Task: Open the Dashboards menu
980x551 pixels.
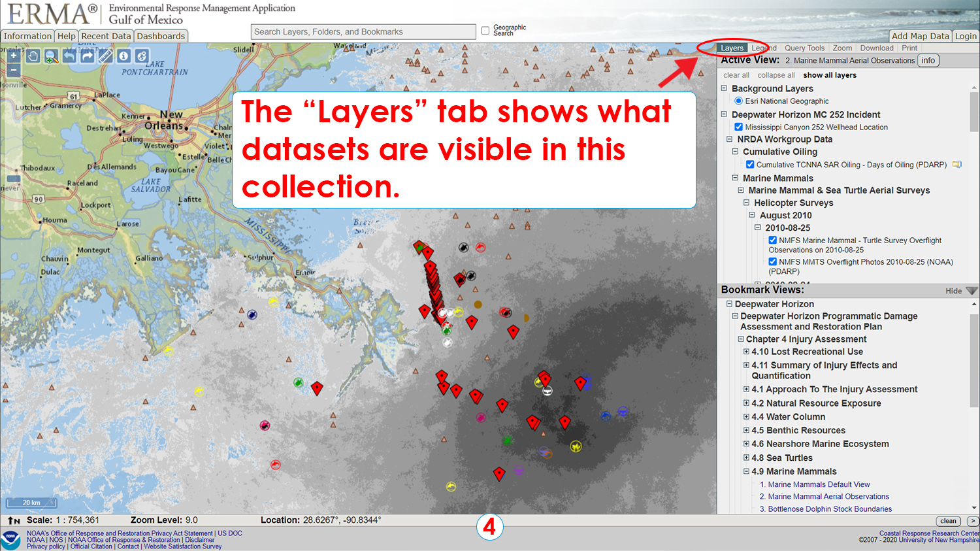Action: click(161, 36)
